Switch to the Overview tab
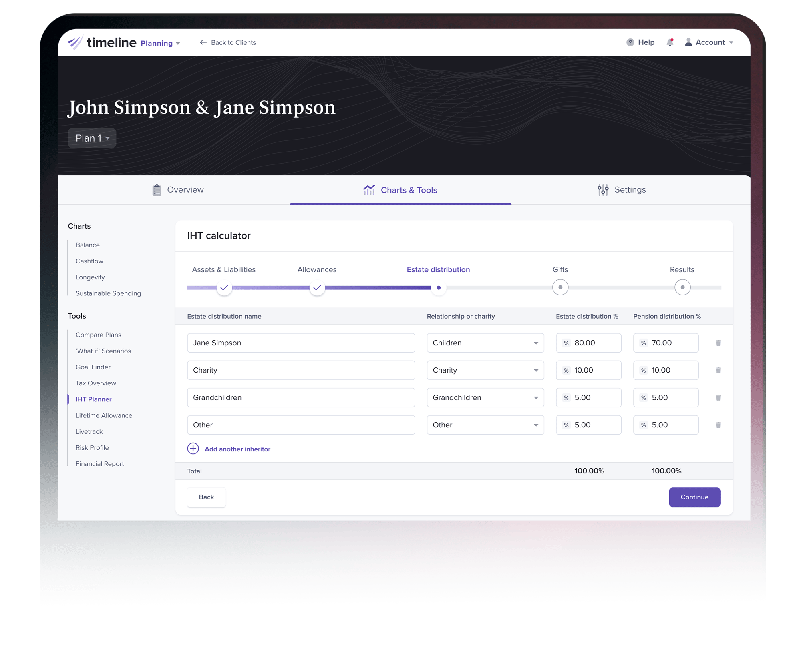Viewport: 801px width, 672px height. 178,190
